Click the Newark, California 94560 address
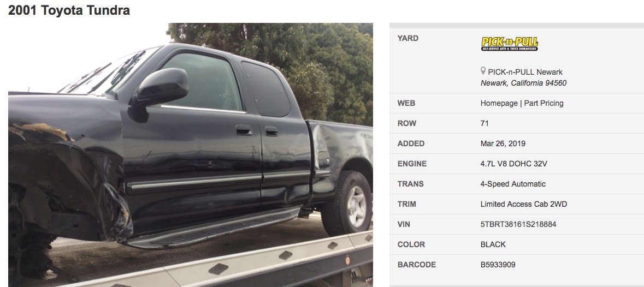Image resolution: width=644 pixels, height=287 pixels. pyautogui.click(x=524, y=83)
